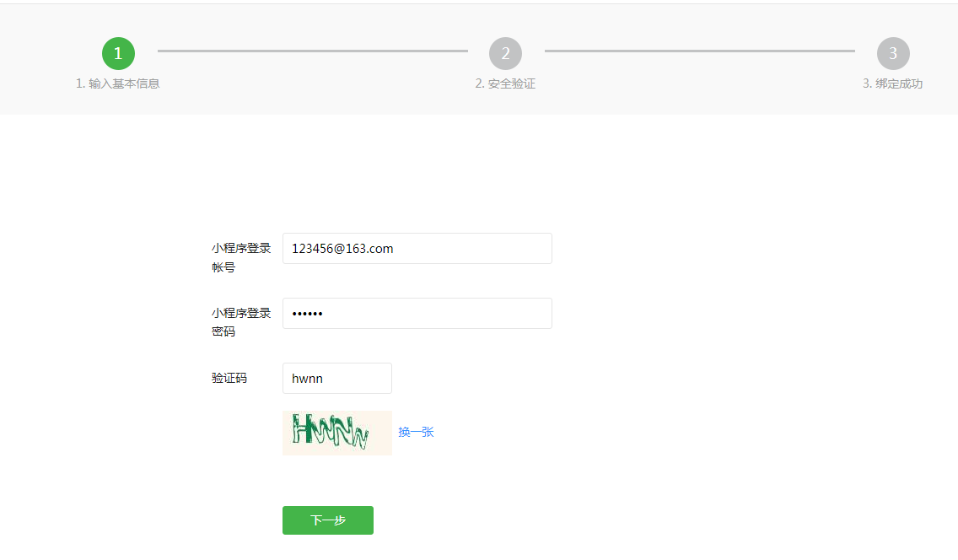Screen dimensions: 958x560
Task: Click the 小程序登录帐号 field label
Action: 240,257
